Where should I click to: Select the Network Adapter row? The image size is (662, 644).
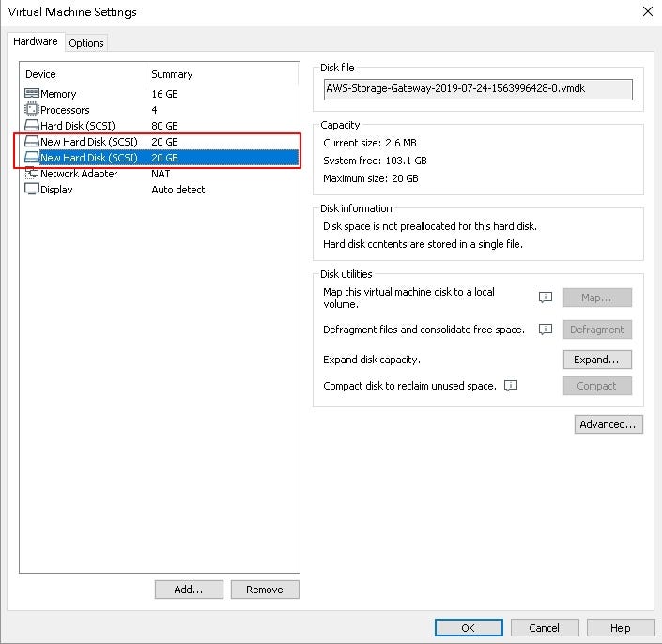pos(160,174)
